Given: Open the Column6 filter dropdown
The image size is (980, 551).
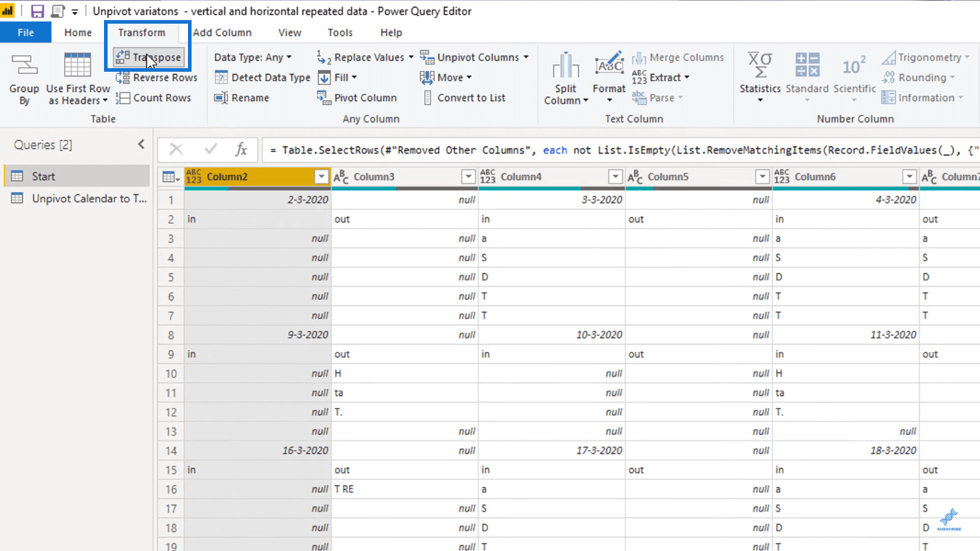Looking at the screenshot, I should pyautogui.click(x=910, y=177).
